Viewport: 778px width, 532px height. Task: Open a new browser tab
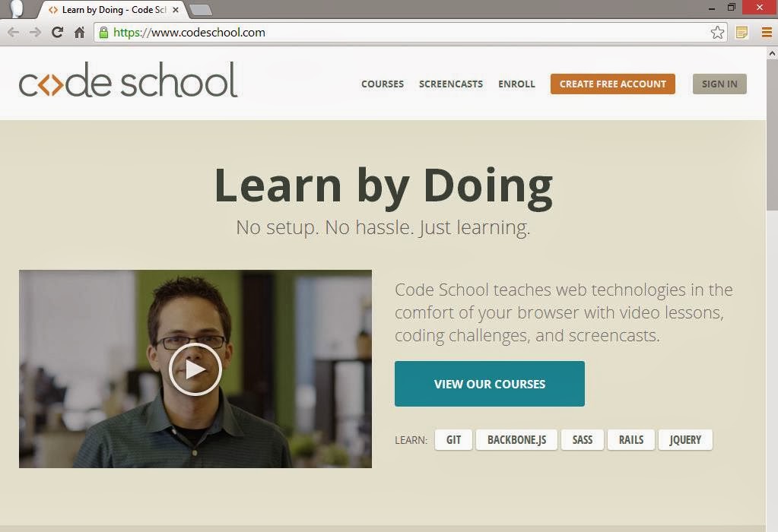coord(200,11)
